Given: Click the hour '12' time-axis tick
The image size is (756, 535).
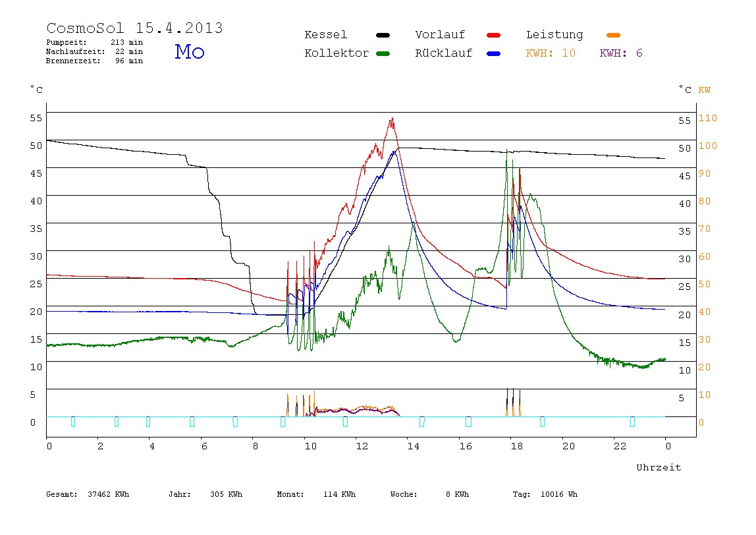Looking at the screenshot, I should (x=362, y=446).
